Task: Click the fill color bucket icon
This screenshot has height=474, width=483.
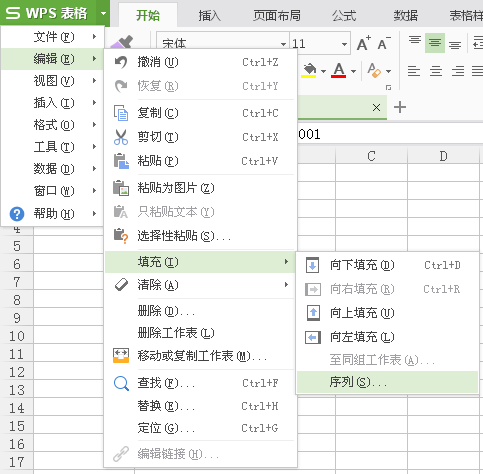Action: pos(309,70)
